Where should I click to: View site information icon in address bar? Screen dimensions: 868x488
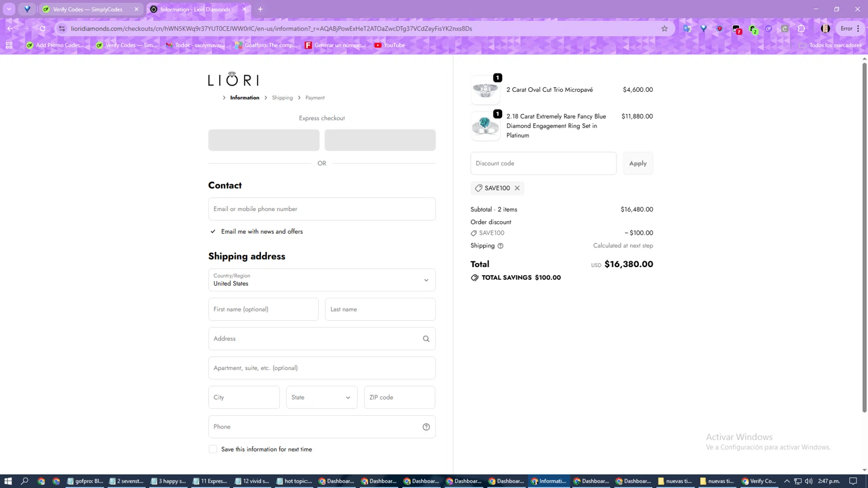tap(62, 28)
